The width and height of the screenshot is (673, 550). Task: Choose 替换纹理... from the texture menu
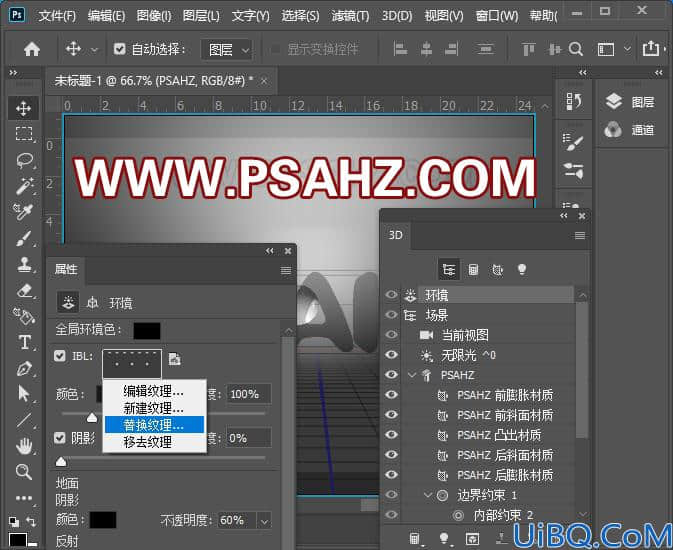click(155, 425)
